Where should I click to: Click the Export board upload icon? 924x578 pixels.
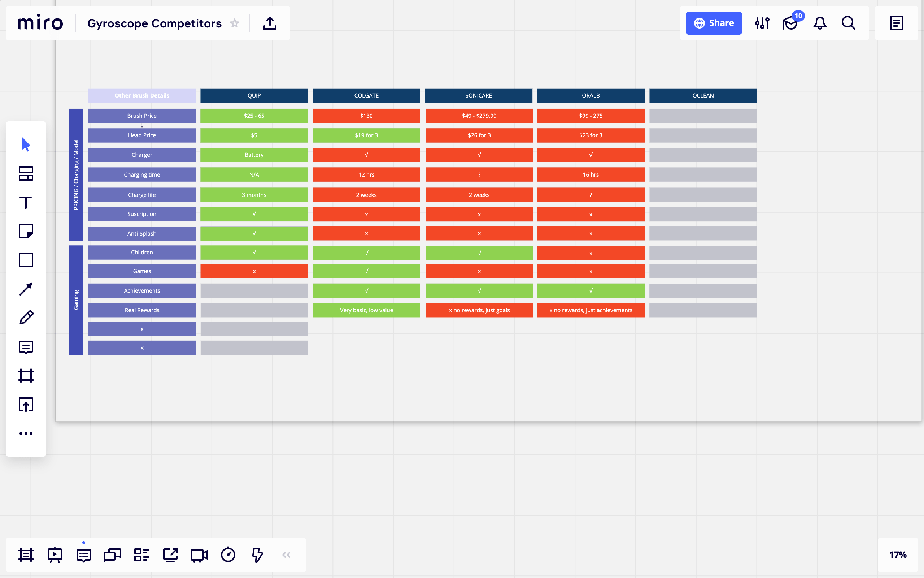[270, 23]
